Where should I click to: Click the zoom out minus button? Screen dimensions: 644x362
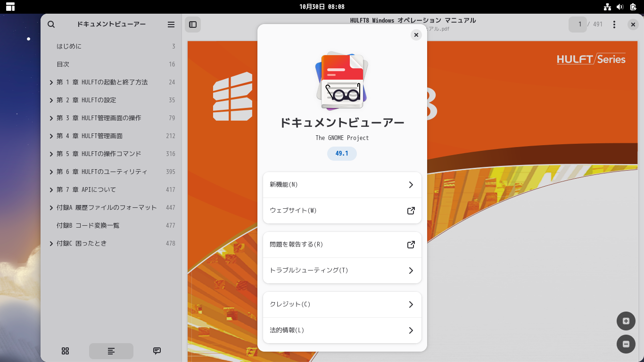coord(626,344)
